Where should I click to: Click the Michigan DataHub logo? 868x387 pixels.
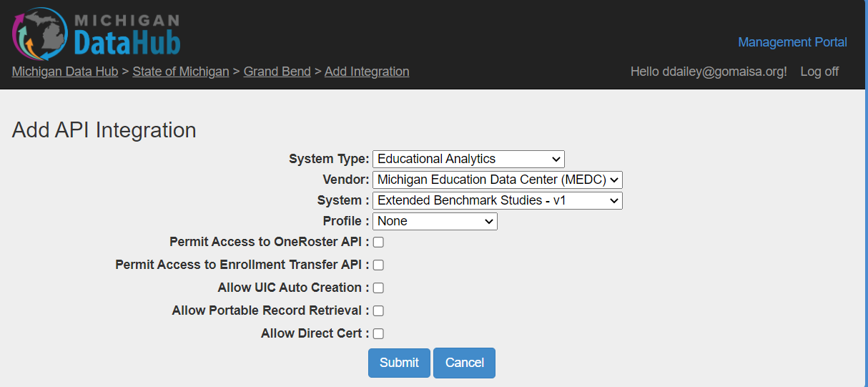pyautogui.click(x=97, y=34)
